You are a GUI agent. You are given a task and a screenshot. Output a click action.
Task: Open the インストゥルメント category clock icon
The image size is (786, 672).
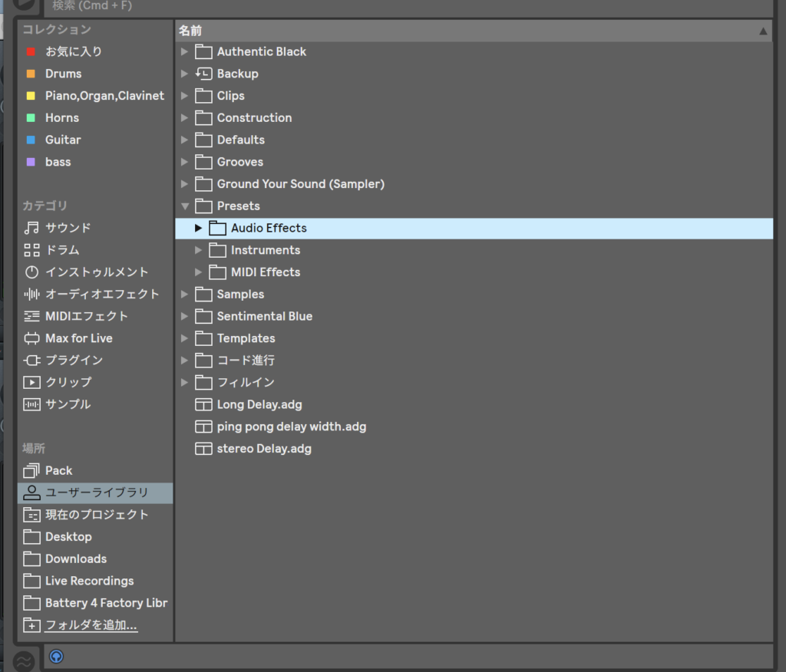click(x=31, y=272)
